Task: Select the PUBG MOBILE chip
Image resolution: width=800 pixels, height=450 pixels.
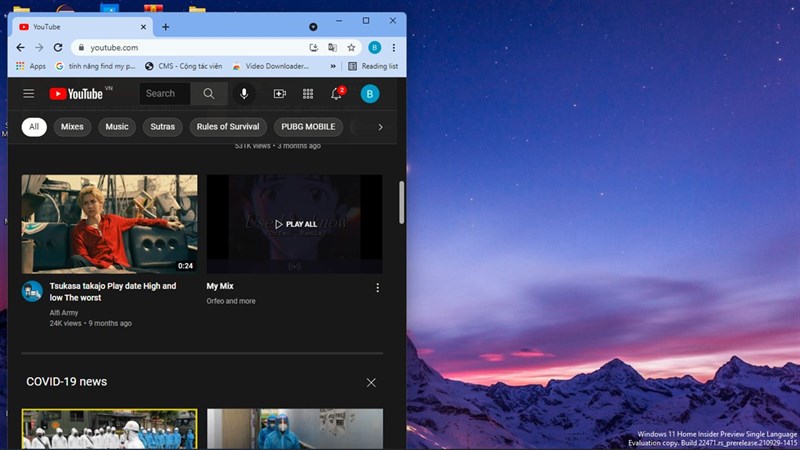Action: click(308, 127)
